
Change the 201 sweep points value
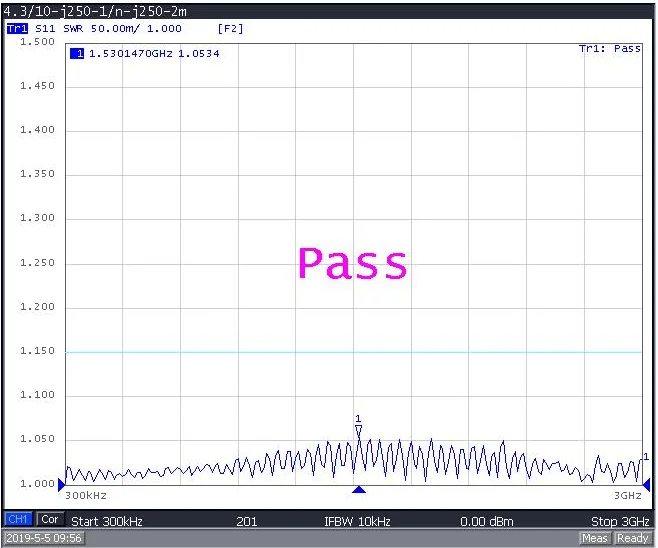pyautogui.click(x=246, y=521)
